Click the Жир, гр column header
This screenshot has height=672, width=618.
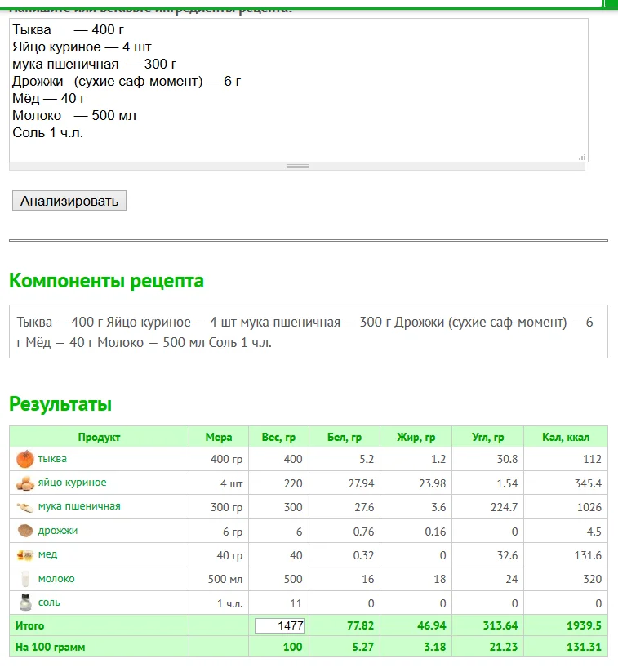coord(416,437)
